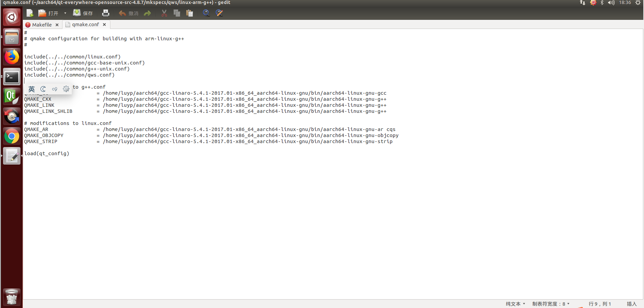Image resolution: width=644 pixels, height=308 pixels.
Task: Open the Bluetooth indicator menu
Action: (x=602, y=3)
